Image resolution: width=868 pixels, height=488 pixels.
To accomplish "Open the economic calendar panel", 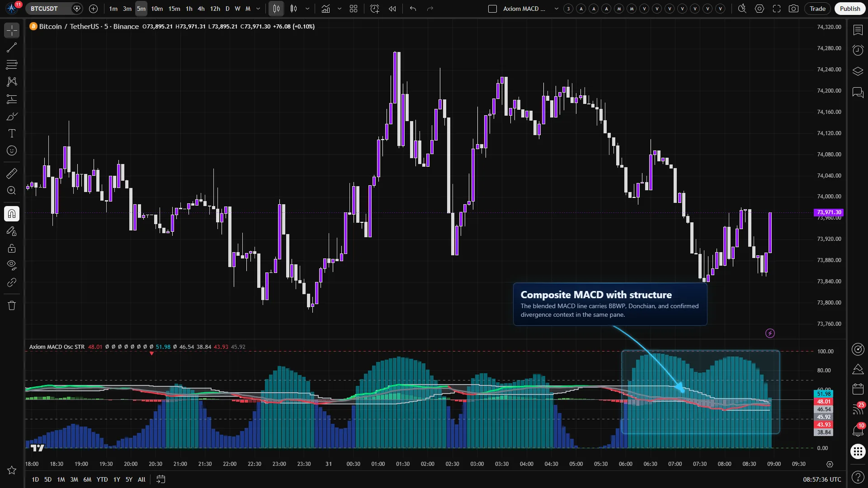I will tap(858, 389).
